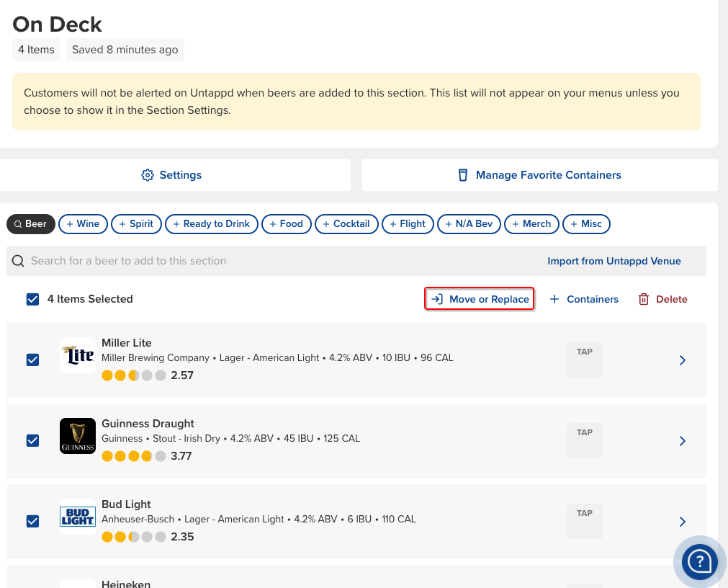Click the Delete trash can icon
Image resolution: width=728 pixels, height=588 pixels.
[x=644, y=299]
